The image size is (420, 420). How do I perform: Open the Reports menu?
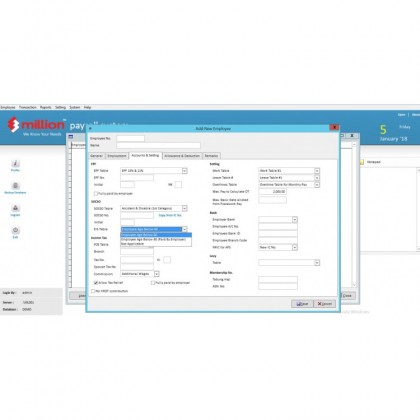coord(46,107)
